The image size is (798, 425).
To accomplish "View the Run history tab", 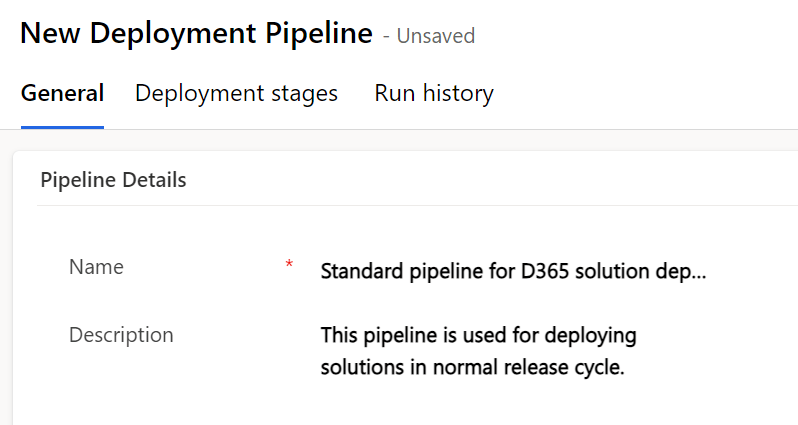I will [x=433, y=94].
